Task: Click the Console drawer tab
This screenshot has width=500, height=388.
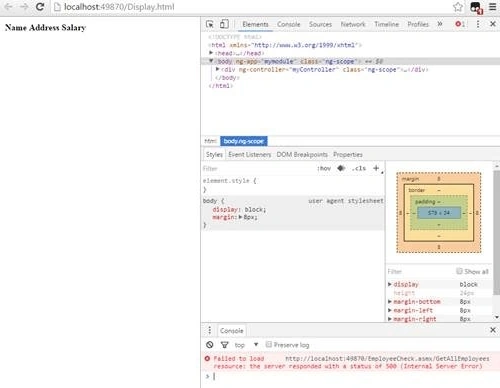Action: (232, 330)
